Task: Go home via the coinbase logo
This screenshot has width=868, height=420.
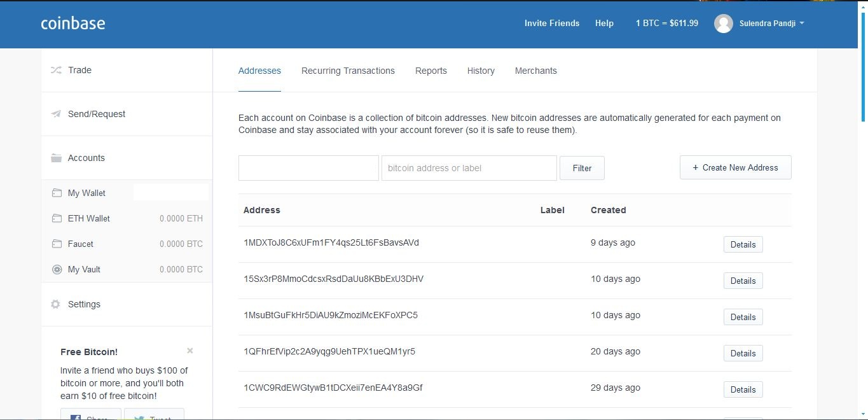Action: coord(73,24)
